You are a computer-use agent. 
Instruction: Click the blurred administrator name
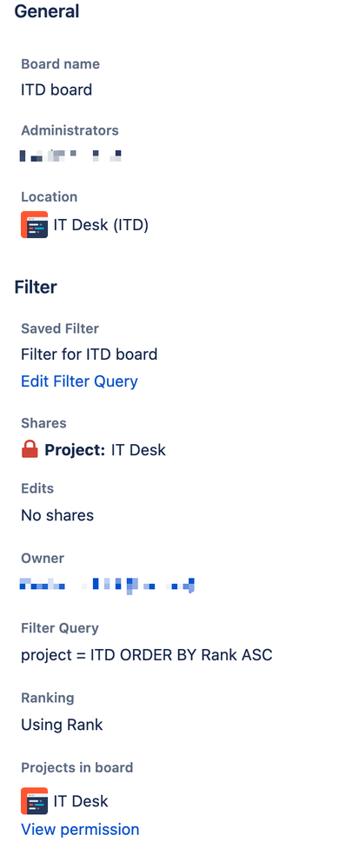click(x=71, y=156)
